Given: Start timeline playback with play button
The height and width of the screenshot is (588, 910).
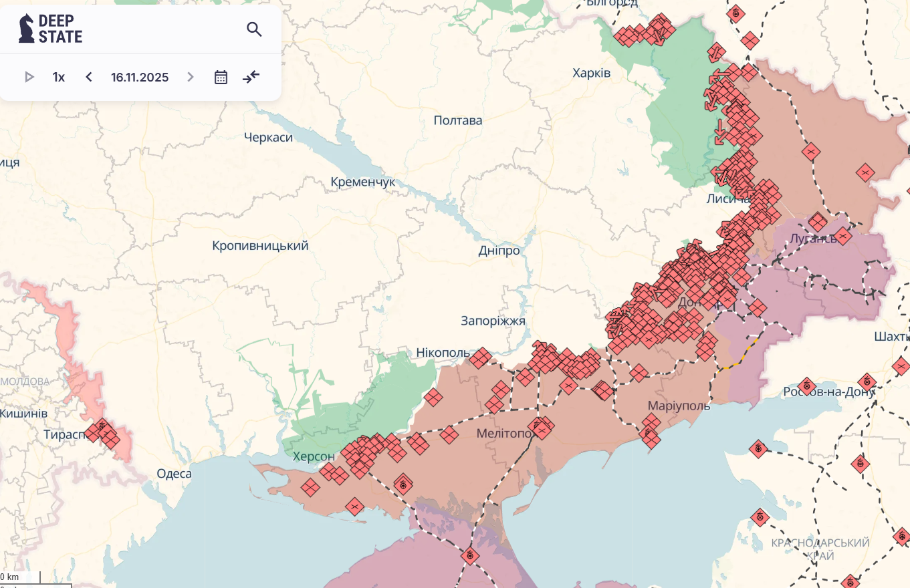Looking at the screenshot, I should coord(29,77).
